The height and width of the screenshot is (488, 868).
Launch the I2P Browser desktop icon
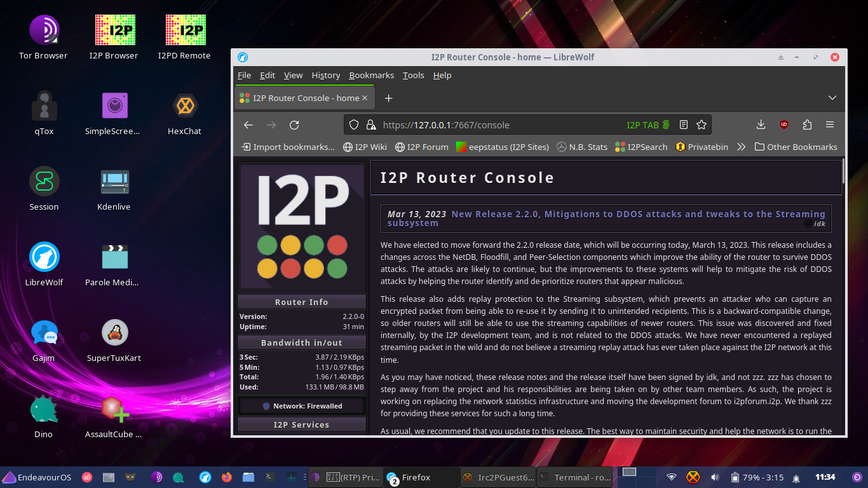click(x=114, y=37)
